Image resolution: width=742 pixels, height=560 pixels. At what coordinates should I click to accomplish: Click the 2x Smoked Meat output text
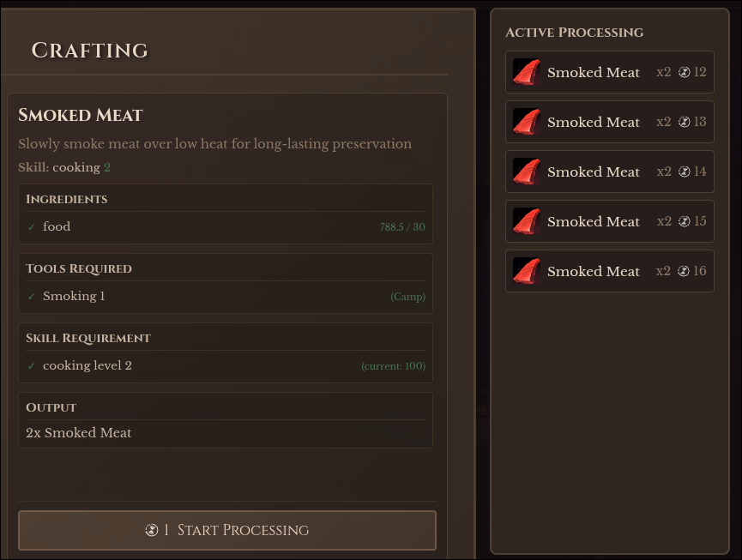click(79, 433)
